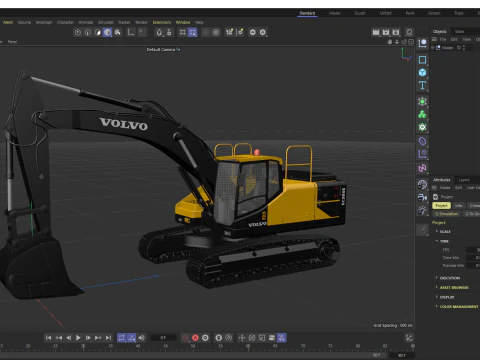480x360 pixels.
Task: Click viewport dolly zoom arrow icon
Action: 397,42
